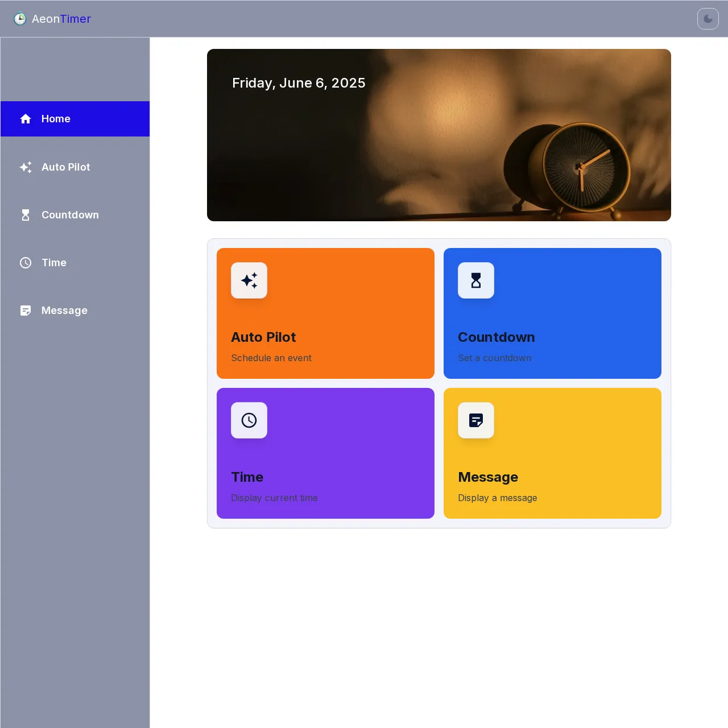Click the Auto Pilot sparkles sidebar icon
This screenshot has height=728, width=728.
[26, 167]
